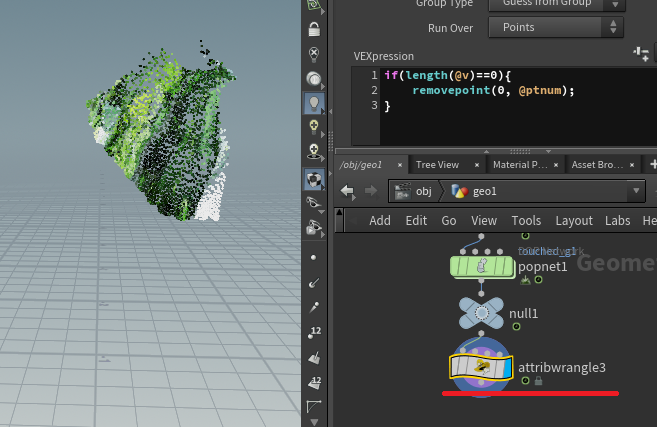Go back with the network back arrow
The width and height of the screenshot is (657, 427).
point(348,192)
